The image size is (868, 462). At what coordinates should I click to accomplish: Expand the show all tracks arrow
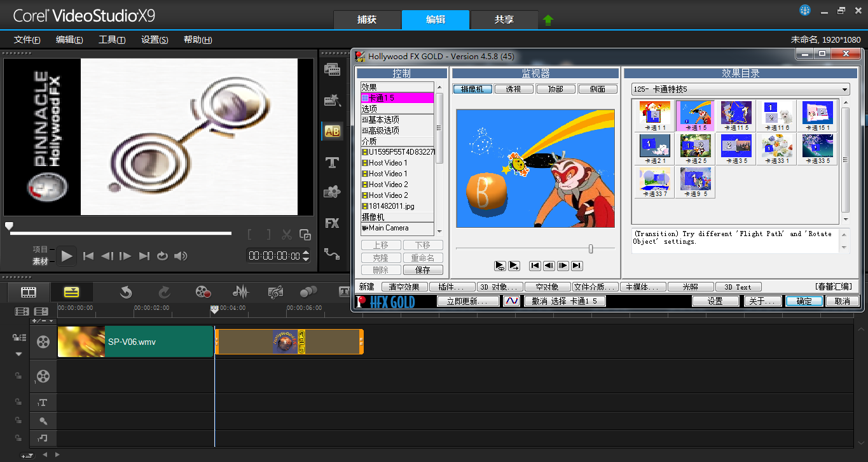(18, 354)
